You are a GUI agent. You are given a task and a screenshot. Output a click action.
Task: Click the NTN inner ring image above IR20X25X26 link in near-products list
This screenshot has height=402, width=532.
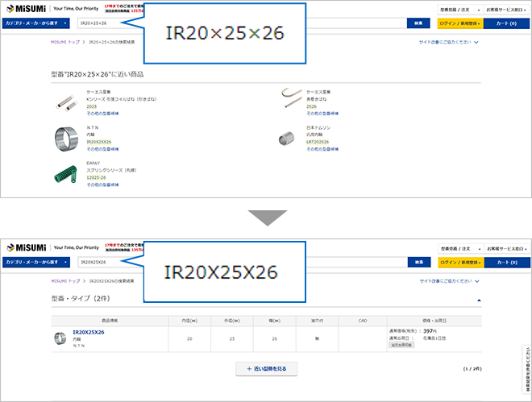pyautogui.click(x=66, y=137)
